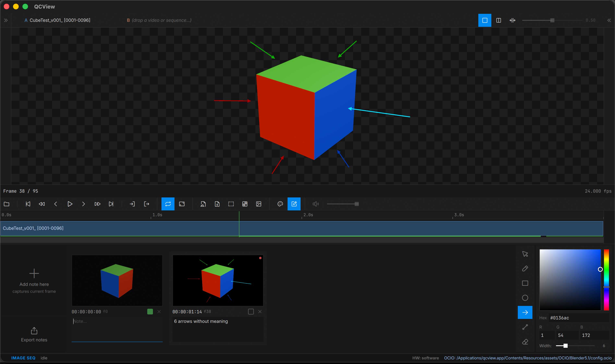Click the 24.000 fps readout
615x364 pixels.
598,191
